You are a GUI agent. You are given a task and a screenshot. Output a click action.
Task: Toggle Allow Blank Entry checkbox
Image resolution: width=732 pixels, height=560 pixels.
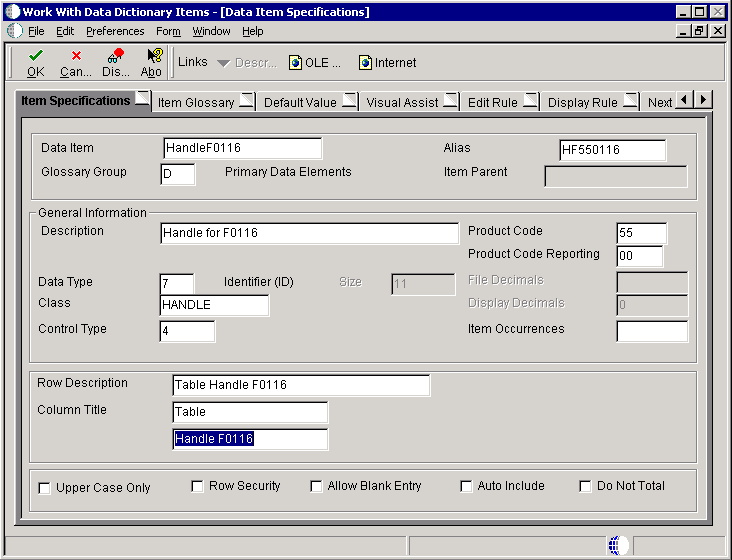click(x=316, y=486)
